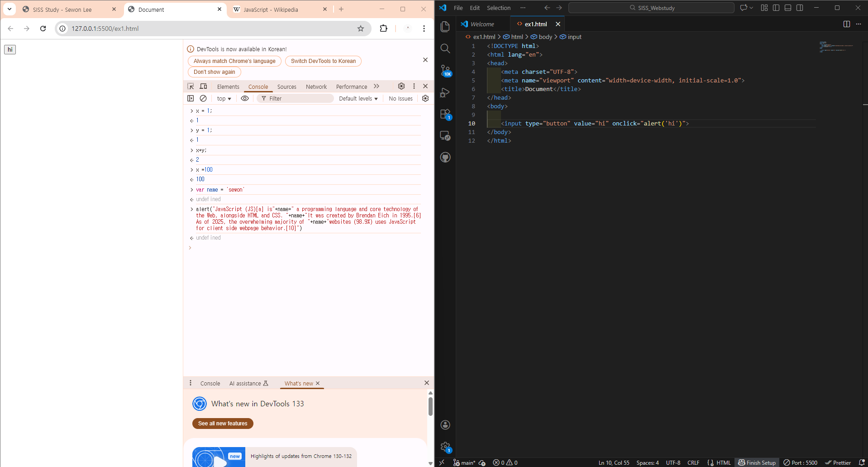Switch to the Network tab

coord(316,87)
